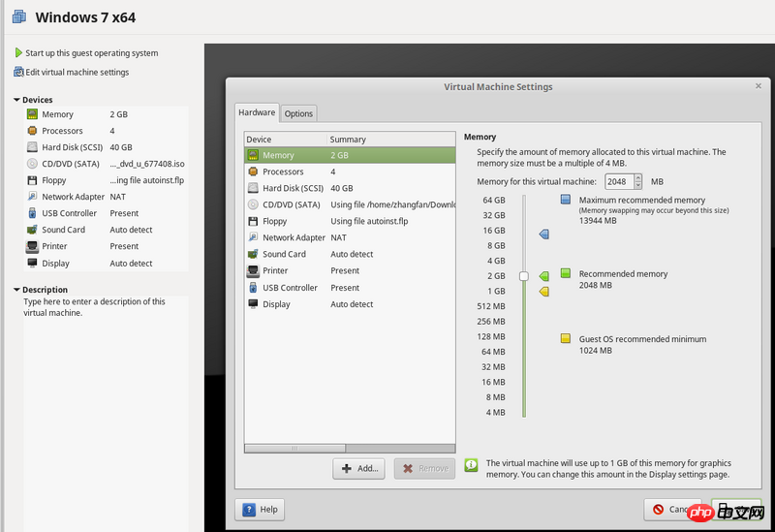Click USB Controller icon in Hardware list
This screenshot has width=775, height=532.
253,287
